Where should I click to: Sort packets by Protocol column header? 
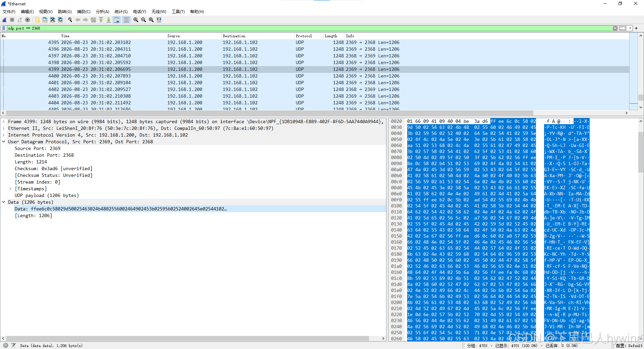click(x=309, y=36)
